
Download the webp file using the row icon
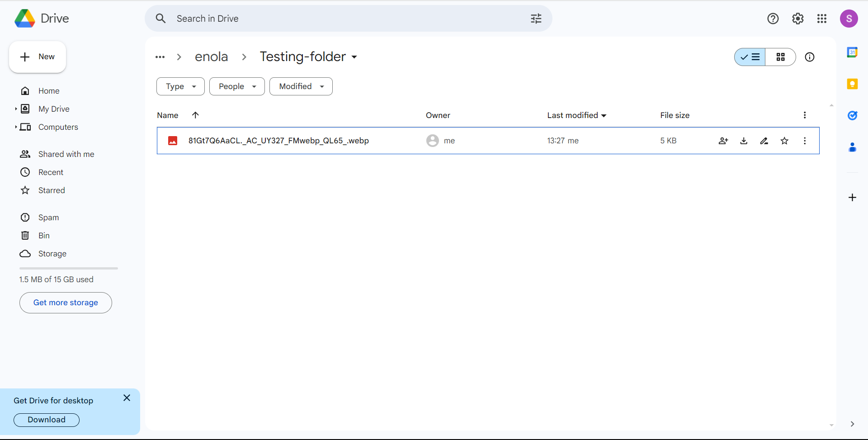pyautogui.click(x=744, y=141)
